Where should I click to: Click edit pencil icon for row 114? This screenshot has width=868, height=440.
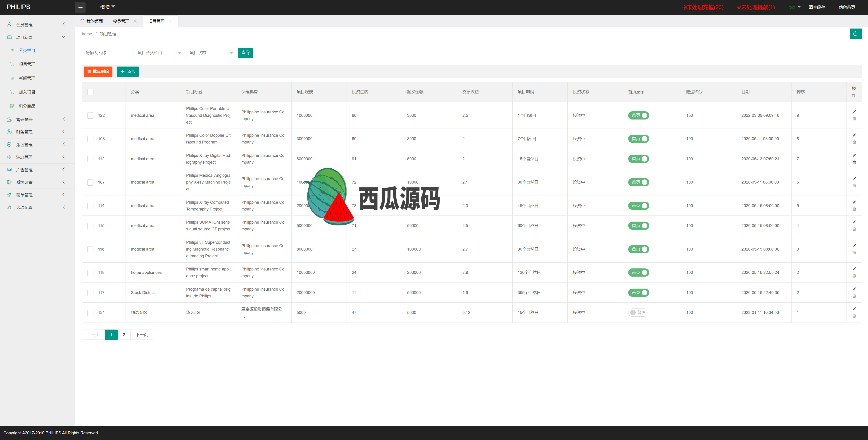pyautogui.click(x=854, y=202)
